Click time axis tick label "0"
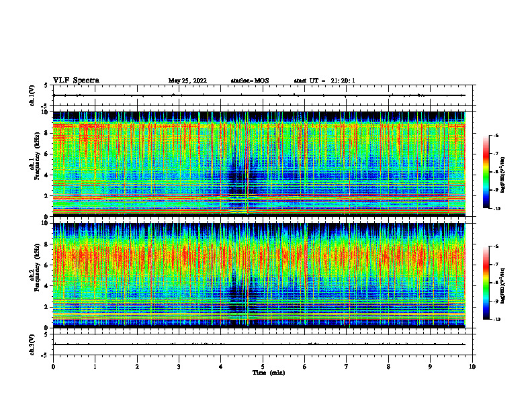 pyautogui.click(x=53, y=367)
